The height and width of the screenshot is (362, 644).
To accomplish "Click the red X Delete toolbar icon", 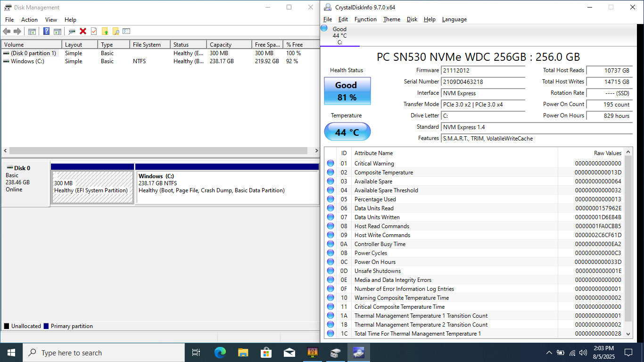I will coord(83,32).
